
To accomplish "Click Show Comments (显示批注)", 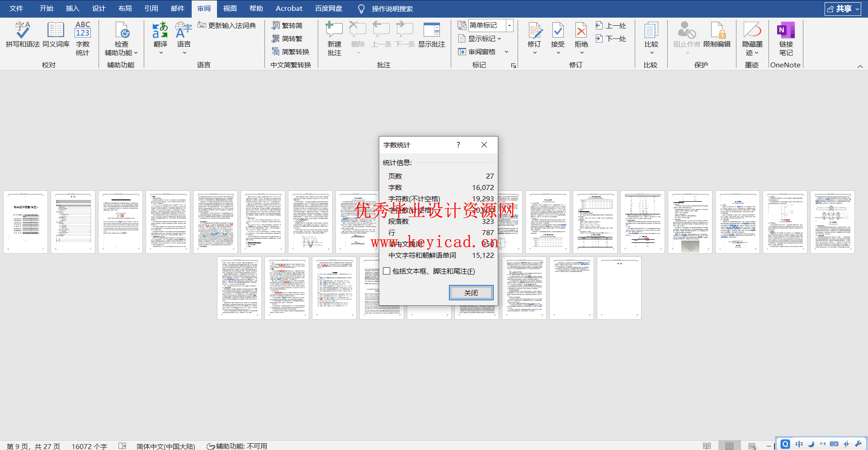I will point(432,34).
